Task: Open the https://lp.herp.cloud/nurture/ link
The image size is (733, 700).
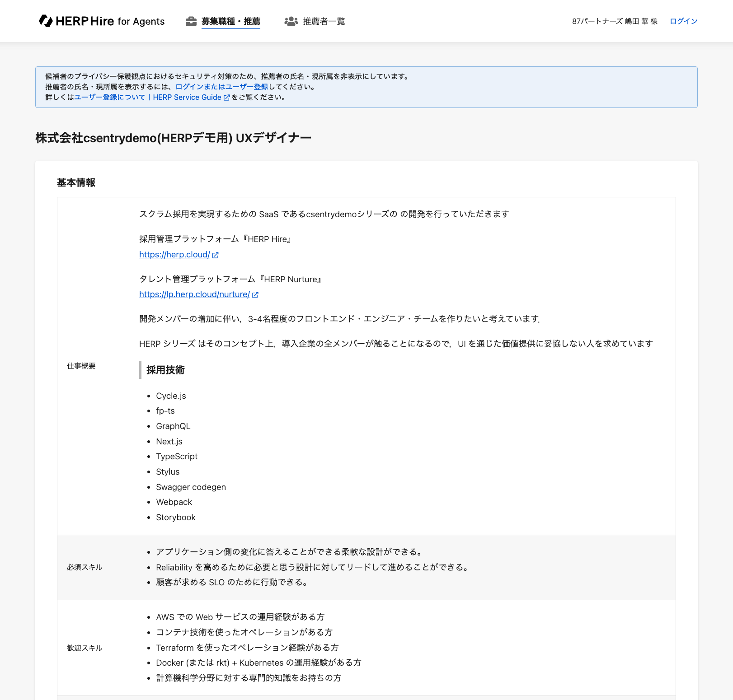Action: 194,294
